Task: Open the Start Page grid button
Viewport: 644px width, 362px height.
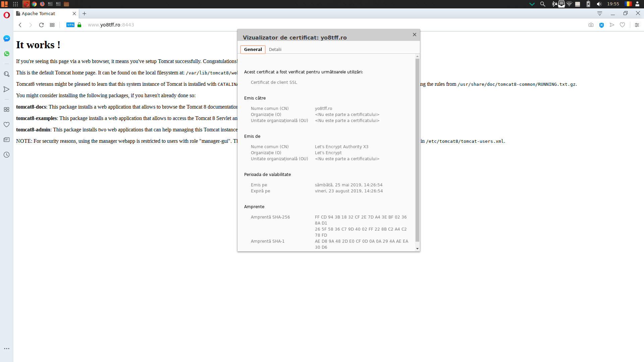Action: [52, 25]
